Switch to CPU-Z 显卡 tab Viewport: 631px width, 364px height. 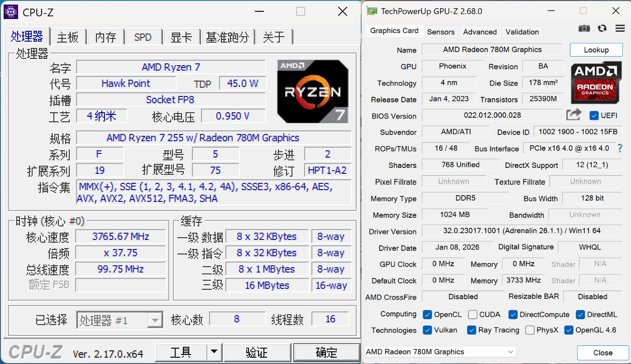click(181, 37)
